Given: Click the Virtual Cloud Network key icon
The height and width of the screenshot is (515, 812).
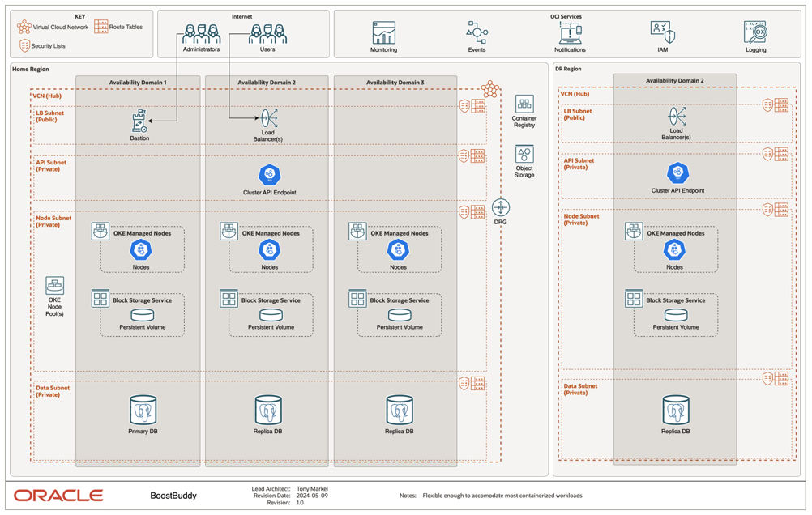Looking at the screenshot, I should tap(24, 26).
